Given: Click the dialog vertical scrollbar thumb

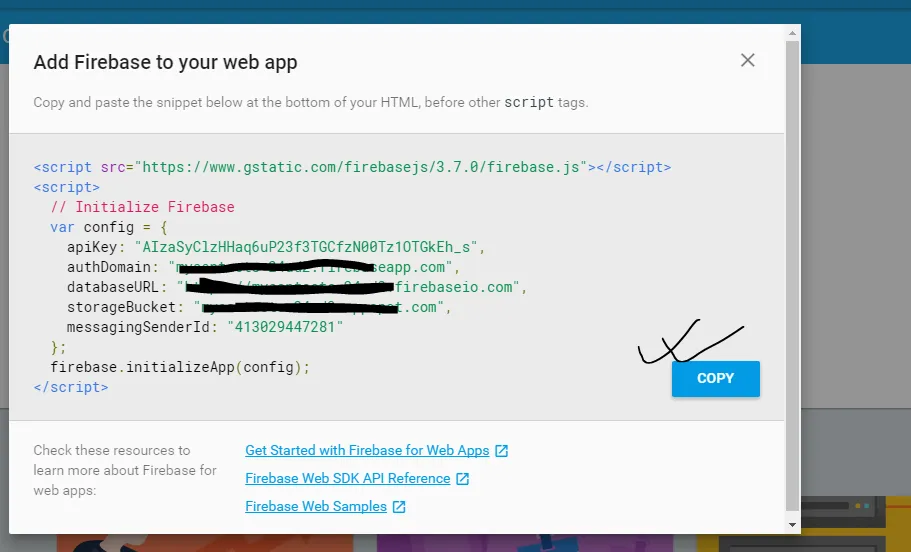Looking at the screenshot, I should pyautogui.click(x=792, y=275).
